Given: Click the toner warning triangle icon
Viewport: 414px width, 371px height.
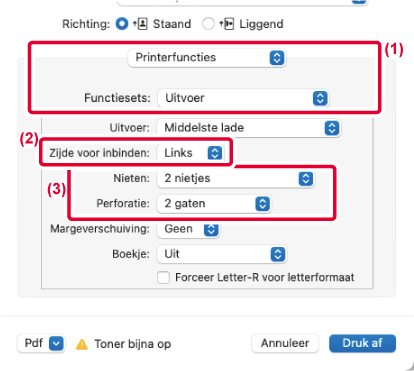Looking at the screenshot, I should click(x=82, y=344).
